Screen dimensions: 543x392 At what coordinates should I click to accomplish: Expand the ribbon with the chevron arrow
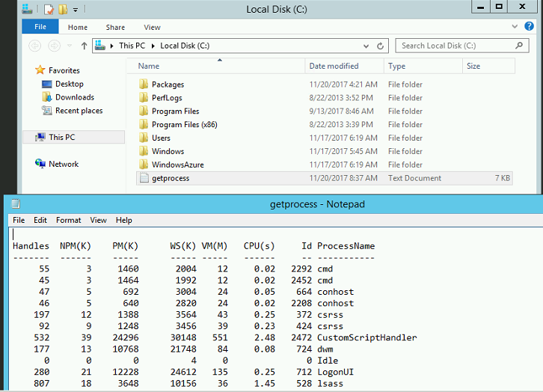point(515,26)
